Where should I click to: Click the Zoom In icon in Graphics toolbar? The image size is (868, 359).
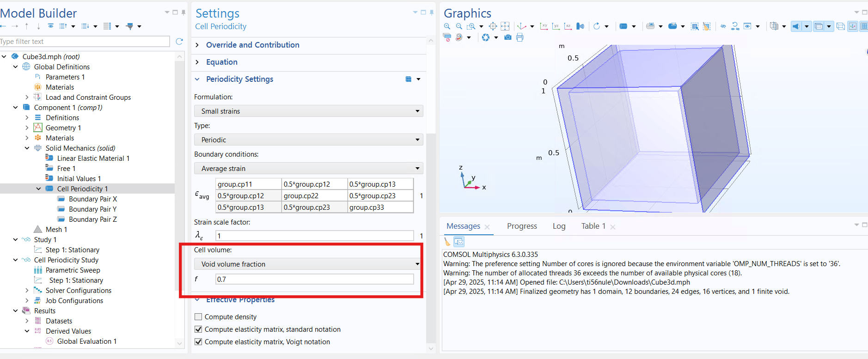point(447,26)
